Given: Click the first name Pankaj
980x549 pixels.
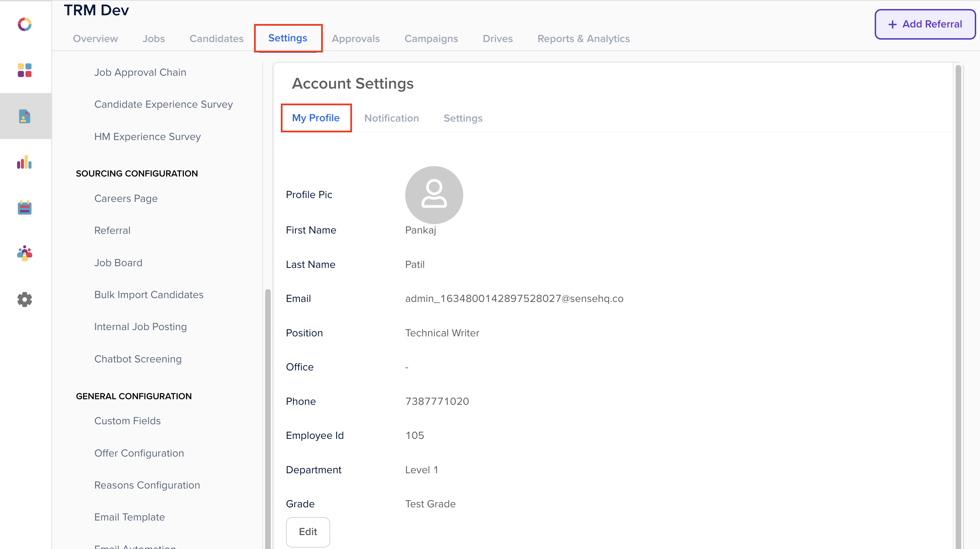Looking at the screenshot, I should click(420, 230).
